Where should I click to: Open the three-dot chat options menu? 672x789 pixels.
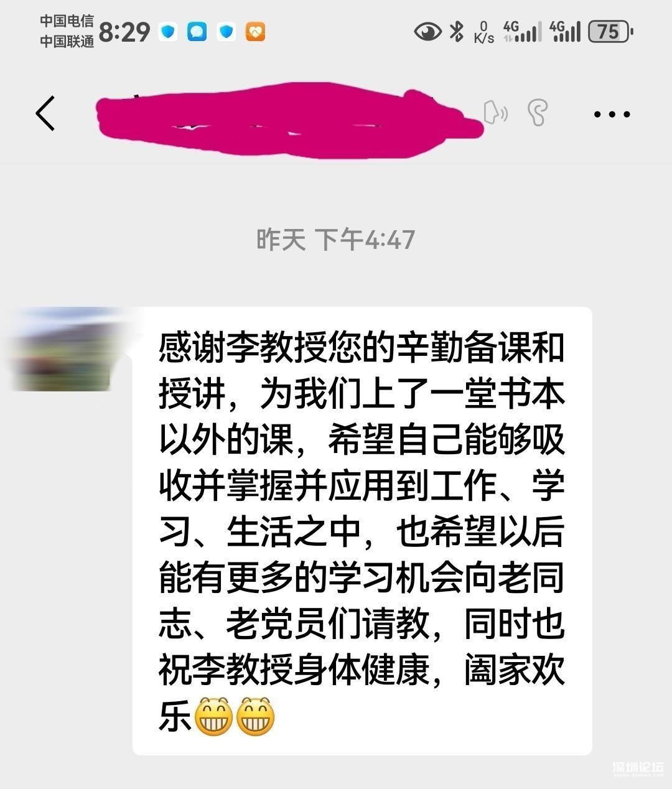612,114
